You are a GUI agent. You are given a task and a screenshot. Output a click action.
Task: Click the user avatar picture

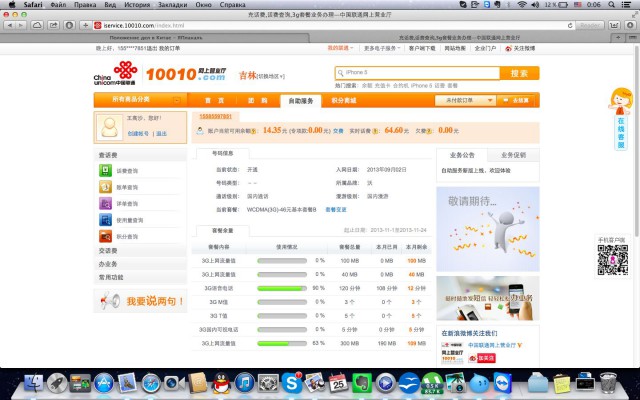pyautogui.click(x=109, y=127)
